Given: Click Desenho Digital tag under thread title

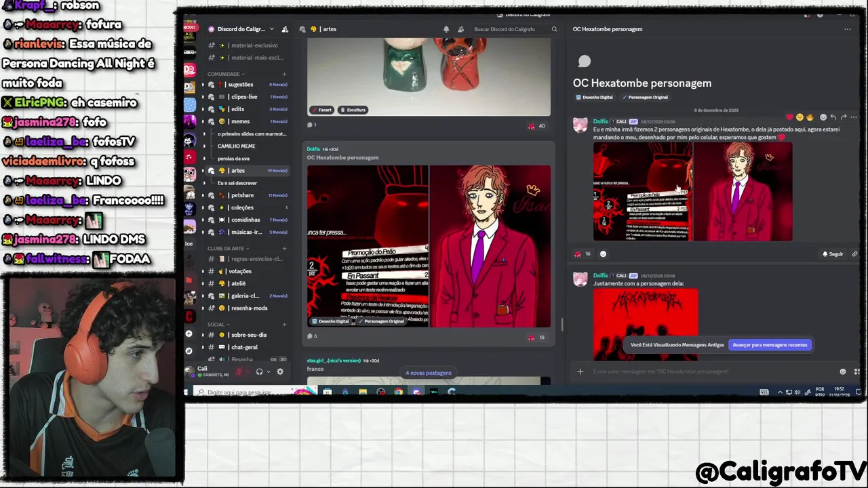Looking at the screenshot, I should (595, 98).
